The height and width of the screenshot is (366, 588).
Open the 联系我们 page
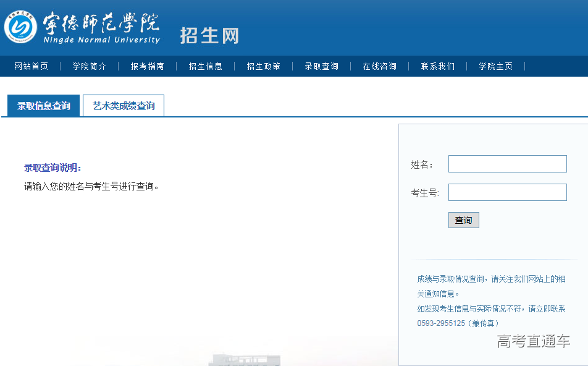(439, 66)
